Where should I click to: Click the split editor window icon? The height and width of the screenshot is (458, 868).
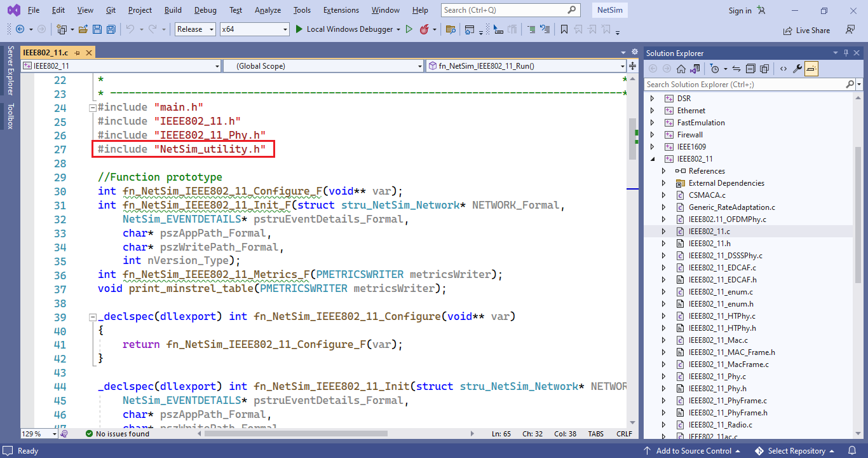point(633,66)
